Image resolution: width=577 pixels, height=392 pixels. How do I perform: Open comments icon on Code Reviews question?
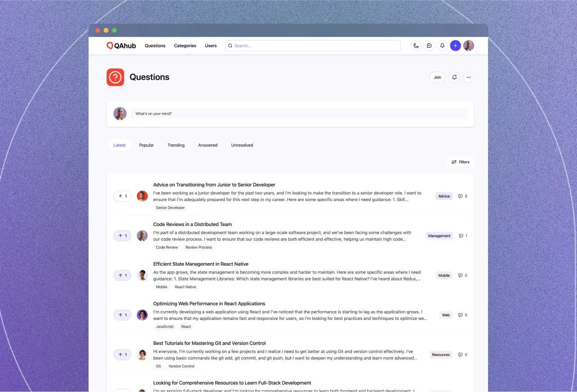point(461,236)
